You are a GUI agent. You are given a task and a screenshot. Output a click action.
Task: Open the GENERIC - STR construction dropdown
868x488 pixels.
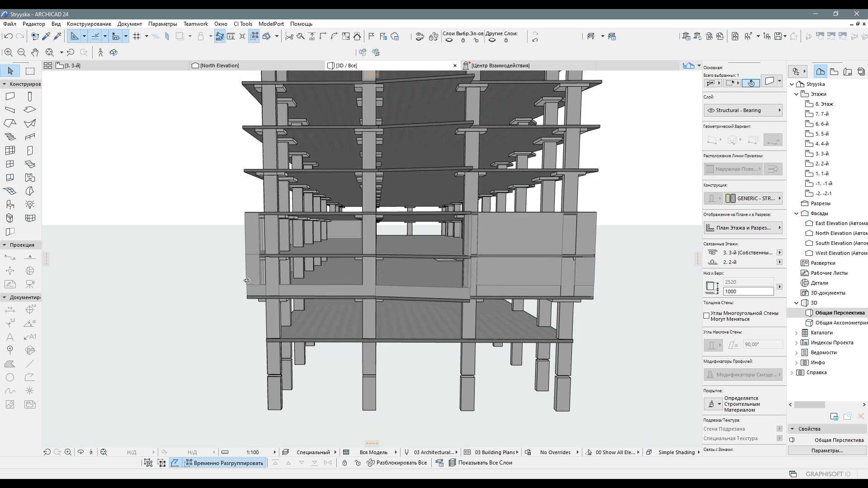click(753, 198)
